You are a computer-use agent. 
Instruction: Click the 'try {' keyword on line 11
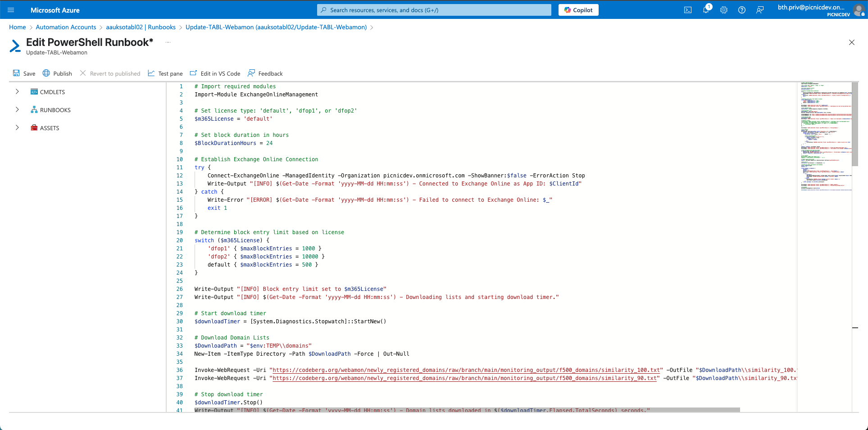tap(203, 167)
